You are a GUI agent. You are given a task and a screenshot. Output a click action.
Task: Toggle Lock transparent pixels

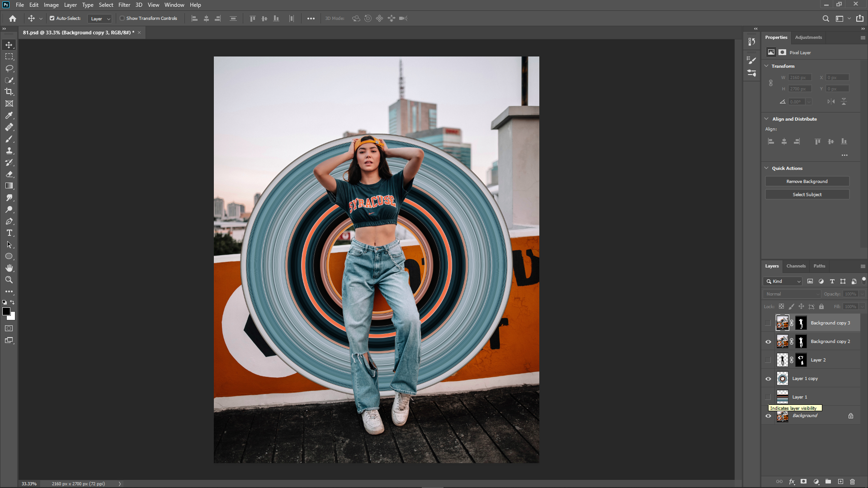click(781, 306)
